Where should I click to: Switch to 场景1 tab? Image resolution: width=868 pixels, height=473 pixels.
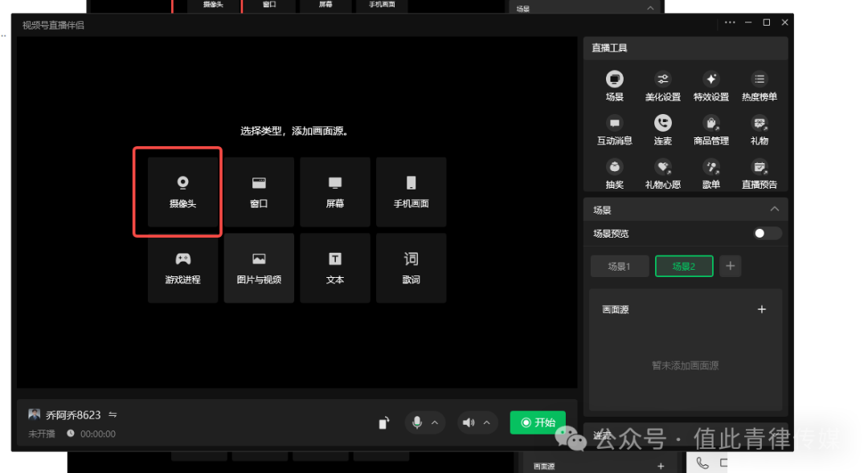click(619, 267)
